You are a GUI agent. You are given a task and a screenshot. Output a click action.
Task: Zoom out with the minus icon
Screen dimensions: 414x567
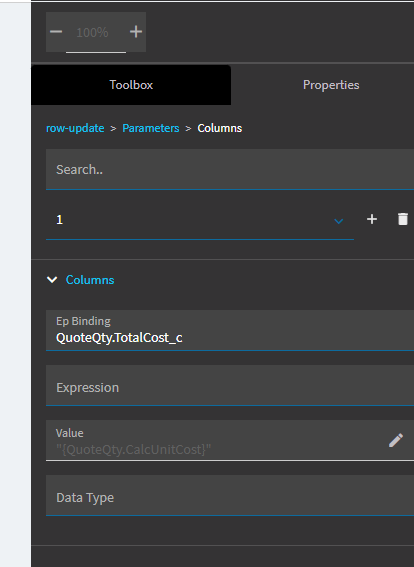56,32
